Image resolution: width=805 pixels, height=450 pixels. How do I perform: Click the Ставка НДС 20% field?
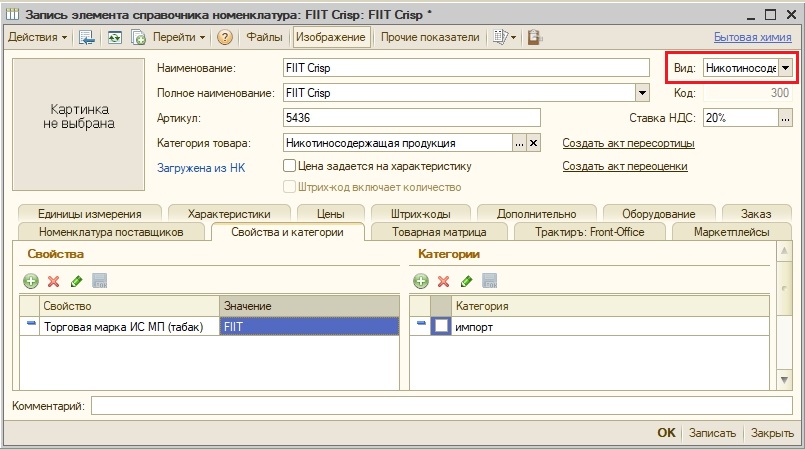pos(741,118)
